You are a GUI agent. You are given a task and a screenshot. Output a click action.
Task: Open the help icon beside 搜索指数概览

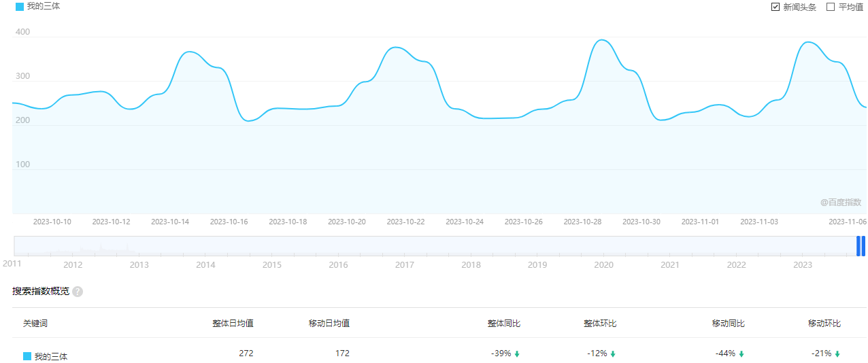78,292
